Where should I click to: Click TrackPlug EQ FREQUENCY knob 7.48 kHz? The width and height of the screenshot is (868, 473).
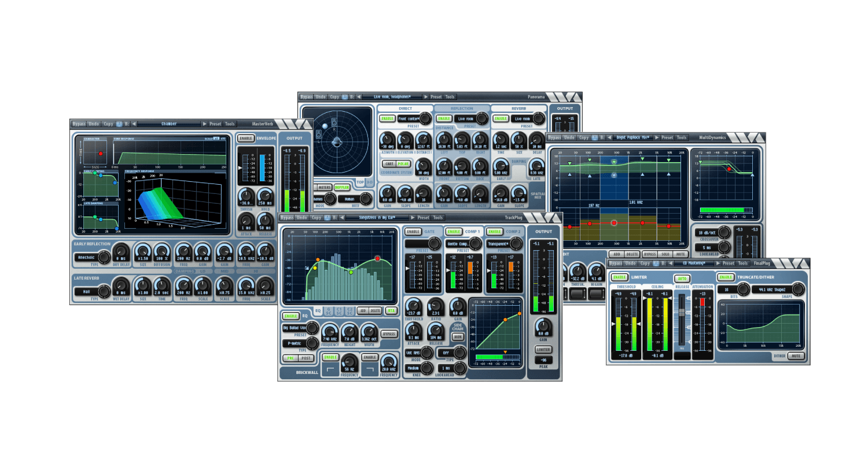(x=330, y=331)
